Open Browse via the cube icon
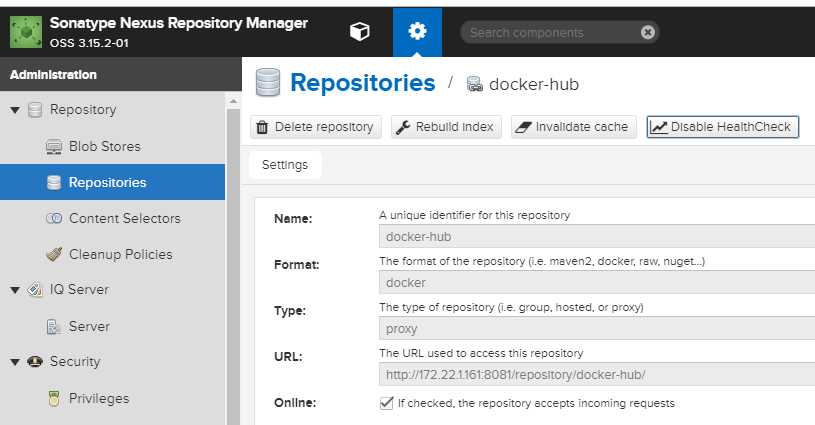815x425 pixels. 360,32
